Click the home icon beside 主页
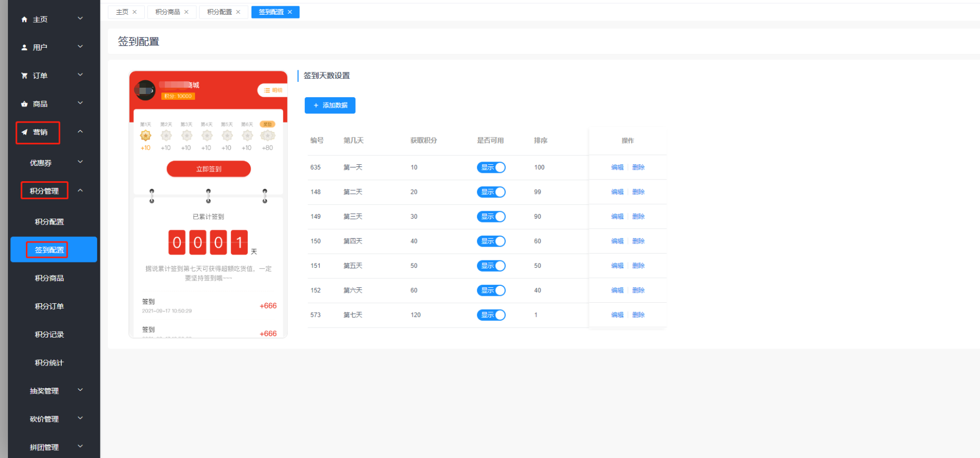Viewport: 980px width, 458px height. pos(24,20)
